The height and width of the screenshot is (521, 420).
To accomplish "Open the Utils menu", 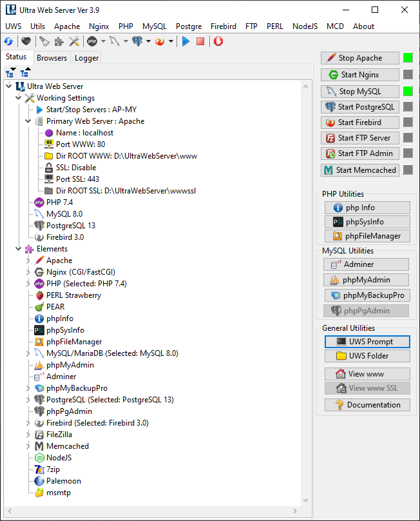I will (x=37, y=26).
